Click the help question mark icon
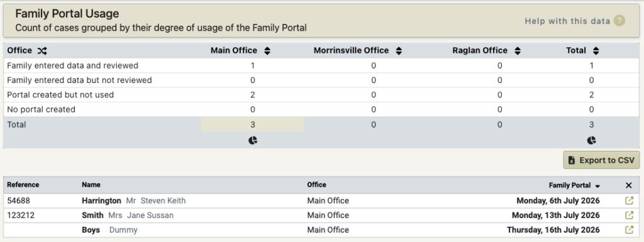This screenshot has height=242, width=644. (x=619, y=21)
